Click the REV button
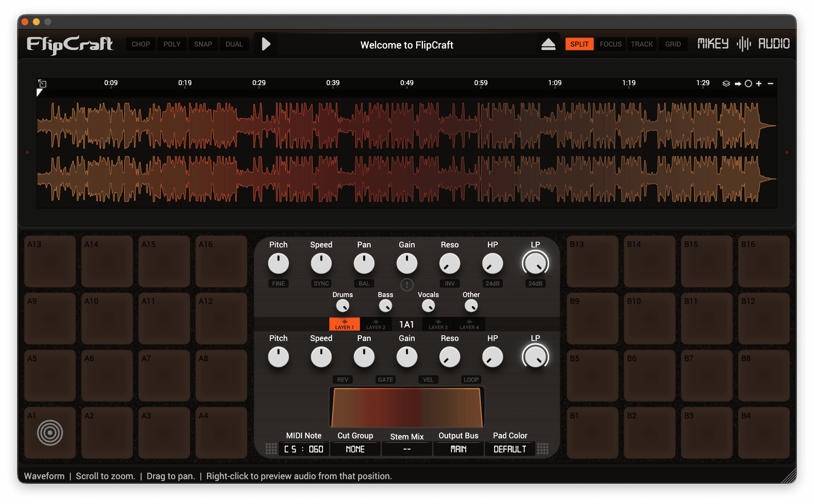The width and height of the screenshot is (814, 504). point(342,380)
